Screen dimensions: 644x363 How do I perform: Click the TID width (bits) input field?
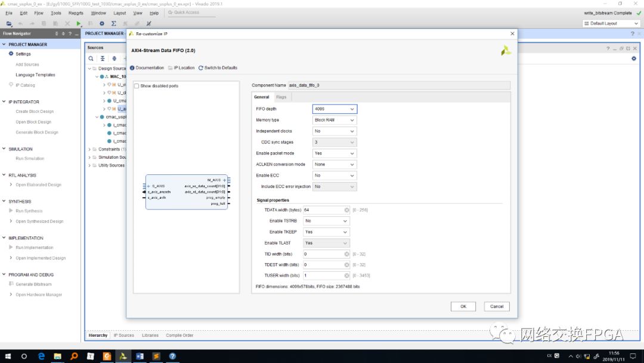(327, 254)
